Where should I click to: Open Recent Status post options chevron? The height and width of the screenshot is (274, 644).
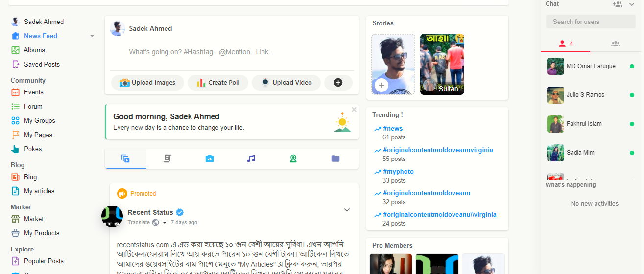(x=347, y=210)
